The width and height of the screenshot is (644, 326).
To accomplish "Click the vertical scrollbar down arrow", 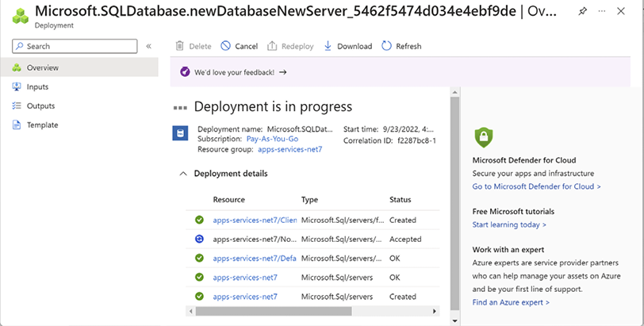I will [x=454, y=320].
